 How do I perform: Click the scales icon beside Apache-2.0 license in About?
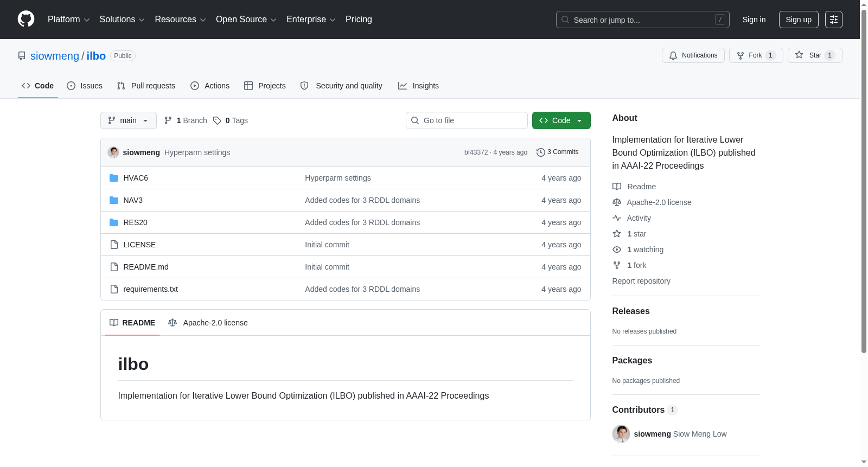[x=617, y=202]
